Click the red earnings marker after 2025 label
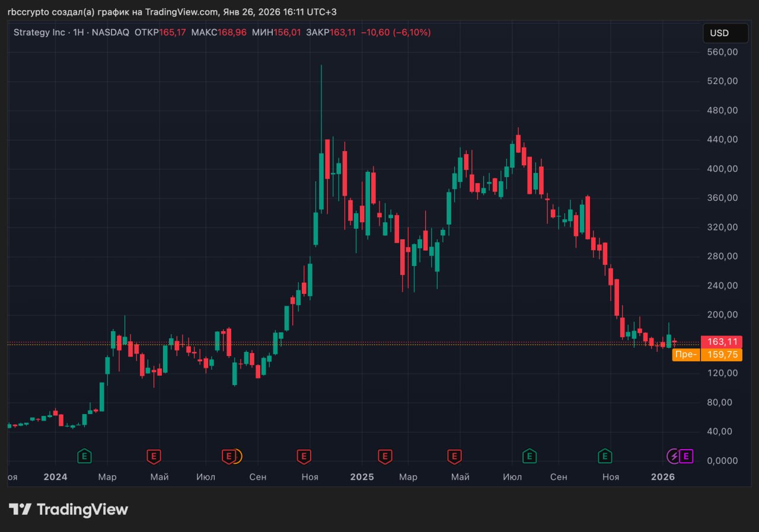Viewport: 759px width, 532px height. (x=385, y=456)
